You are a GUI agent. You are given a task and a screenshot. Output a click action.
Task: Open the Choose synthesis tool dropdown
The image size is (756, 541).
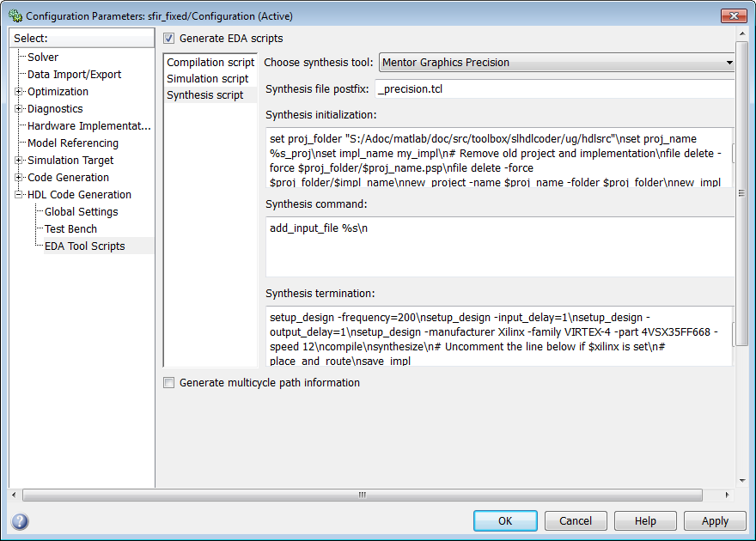[x=557, y=63]
